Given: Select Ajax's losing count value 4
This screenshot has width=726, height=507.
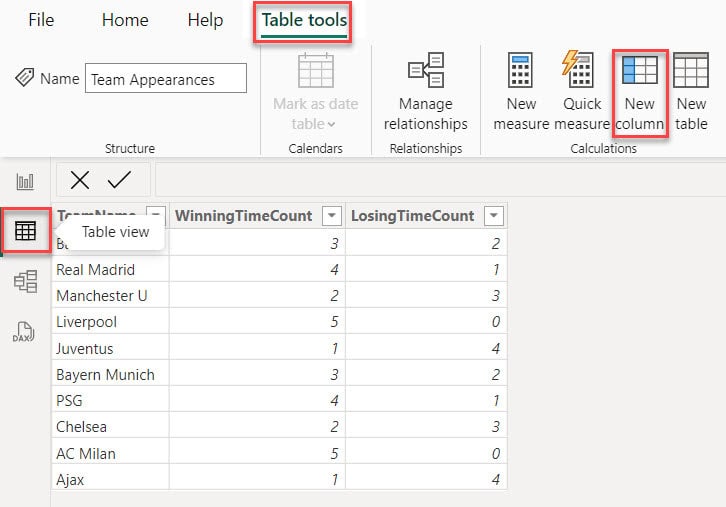Looking at the screenshot, I should (x=426, y=479).
